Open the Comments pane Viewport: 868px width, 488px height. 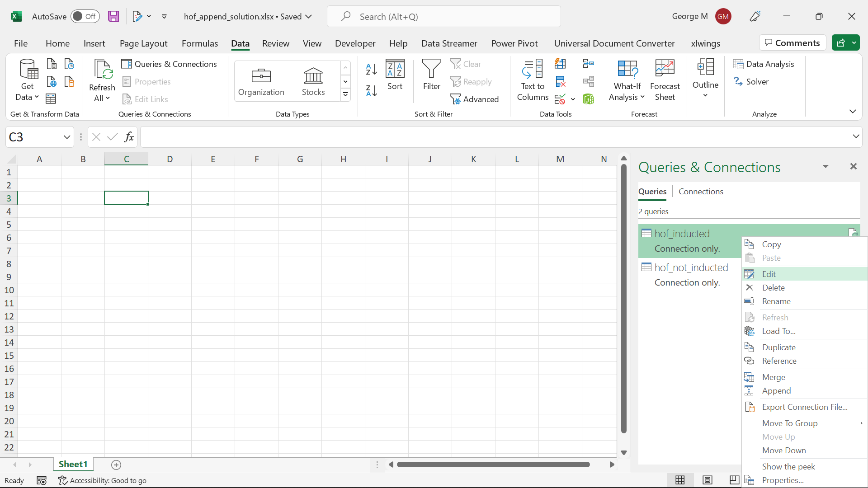coord(793,42)
